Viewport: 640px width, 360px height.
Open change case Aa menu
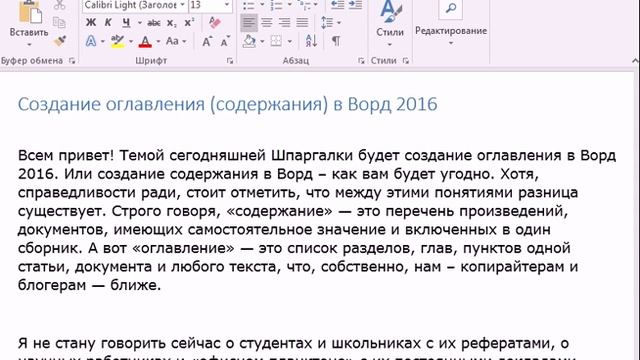click(176, 41)
